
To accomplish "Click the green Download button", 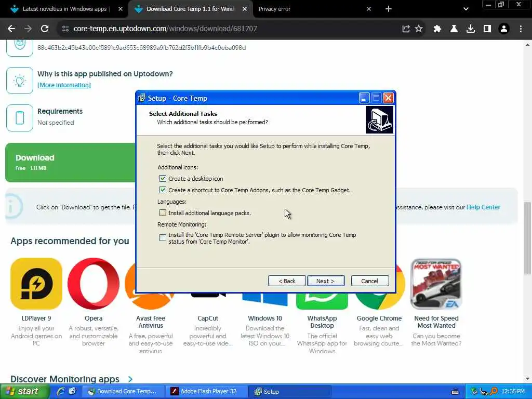I will coord(71,163).
